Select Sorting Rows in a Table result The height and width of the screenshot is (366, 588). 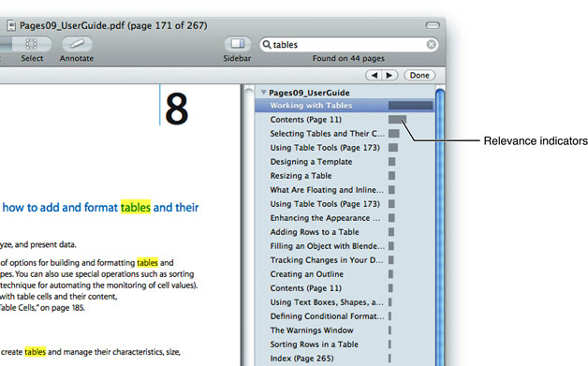pos(345,344)
